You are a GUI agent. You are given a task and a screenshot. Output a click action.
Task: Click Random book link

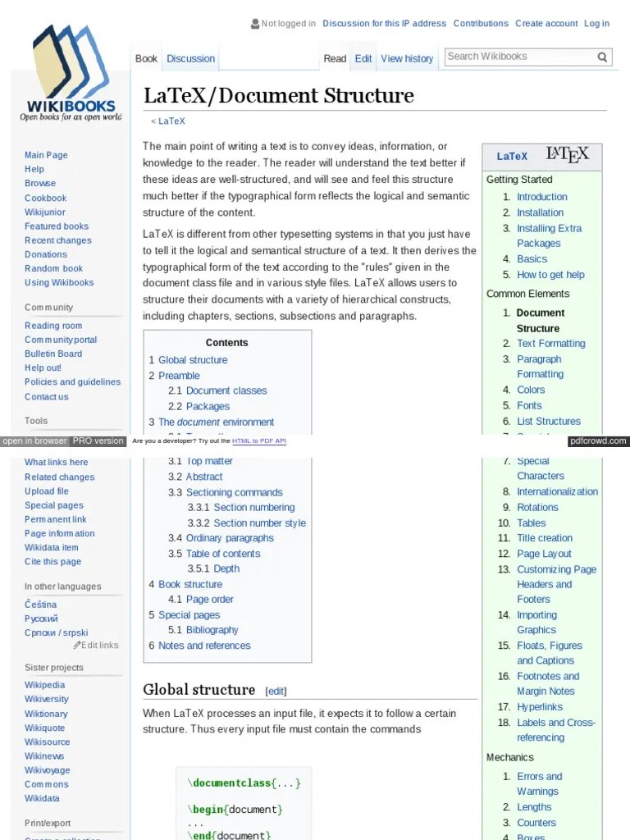pyautogui.click(x=53, y=268)
